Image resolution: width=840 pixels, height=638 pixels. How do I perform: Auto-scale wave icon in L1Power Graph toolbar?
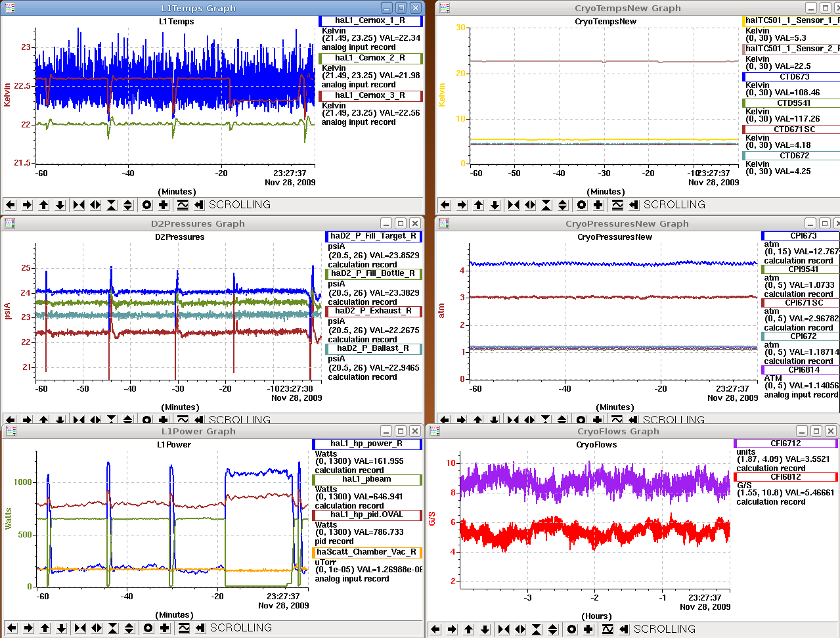184,628
